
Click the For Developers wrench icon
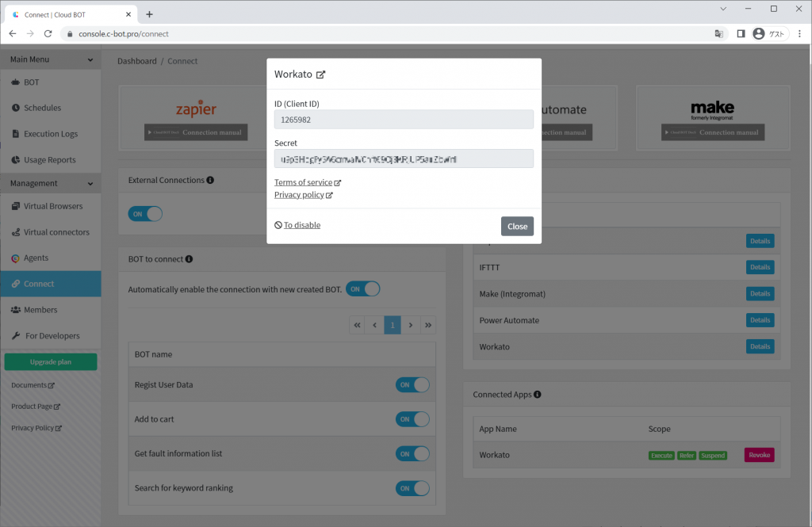pyautogui.click(x=16, y=335)
